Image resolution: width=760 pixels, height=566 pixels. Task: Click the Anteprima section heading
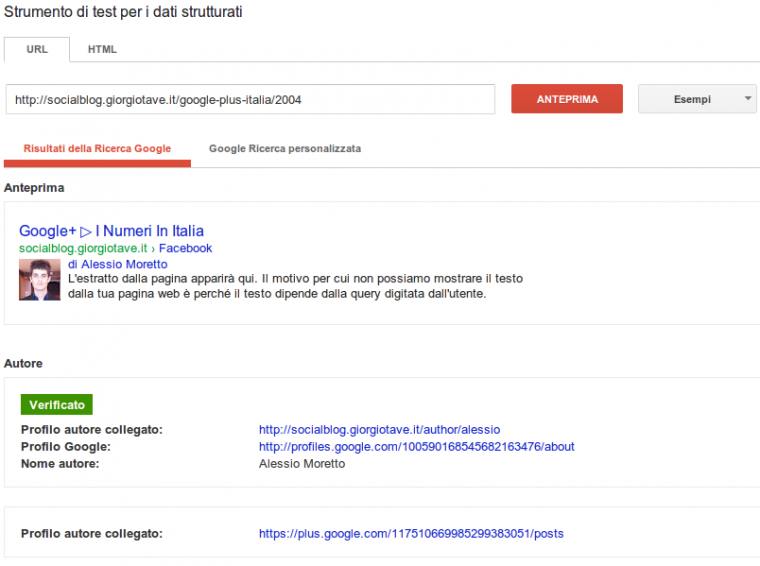[34, 188]
